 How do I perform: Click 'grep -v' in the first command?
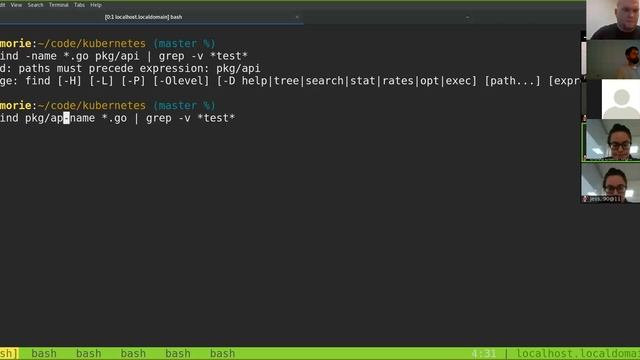click(x=181, y=56)
